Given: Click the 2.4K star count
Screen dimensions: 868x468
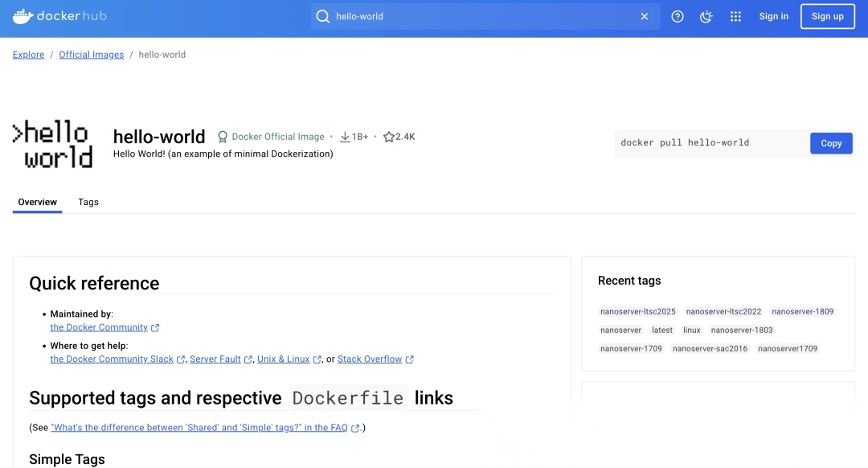Looking at the screenshot, I should (405, 137).
